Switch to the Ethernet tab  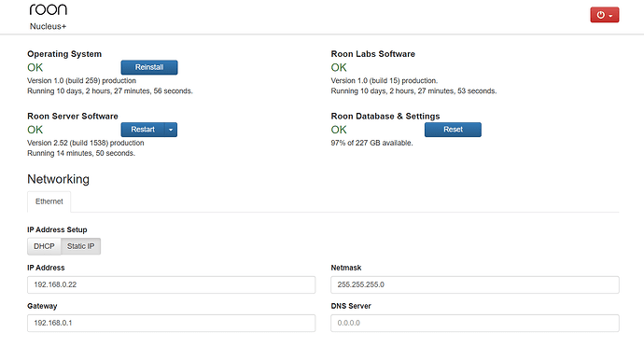pos(49,201)
